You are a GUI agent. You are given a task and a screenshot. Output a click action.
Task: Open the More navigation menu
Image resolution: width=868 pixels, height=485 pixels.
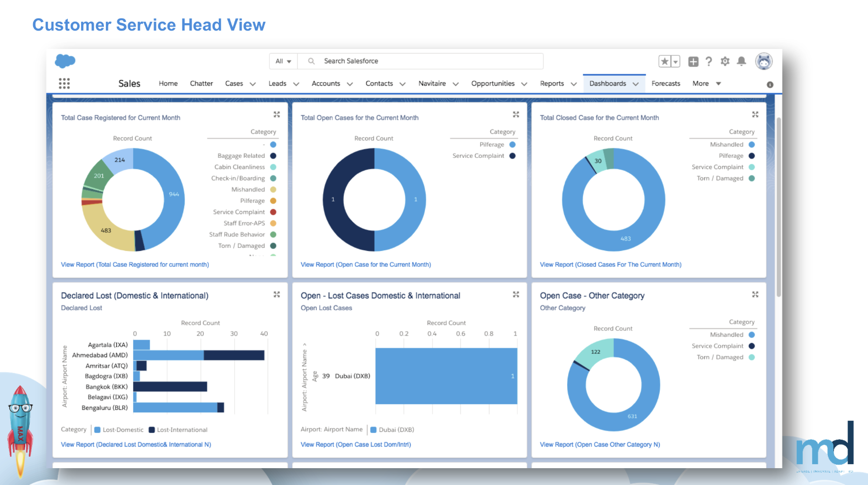(x=707, y=84)
